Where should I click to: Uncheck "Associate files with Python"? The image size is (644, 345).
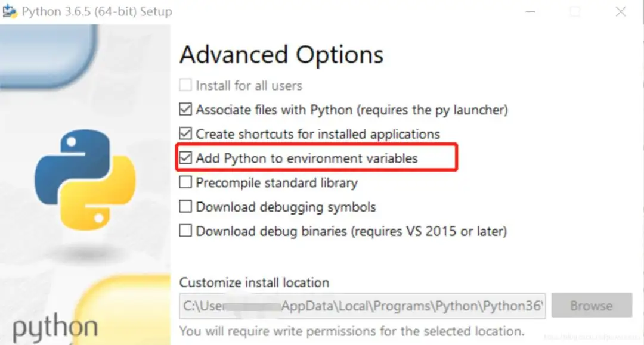point(185,110)
